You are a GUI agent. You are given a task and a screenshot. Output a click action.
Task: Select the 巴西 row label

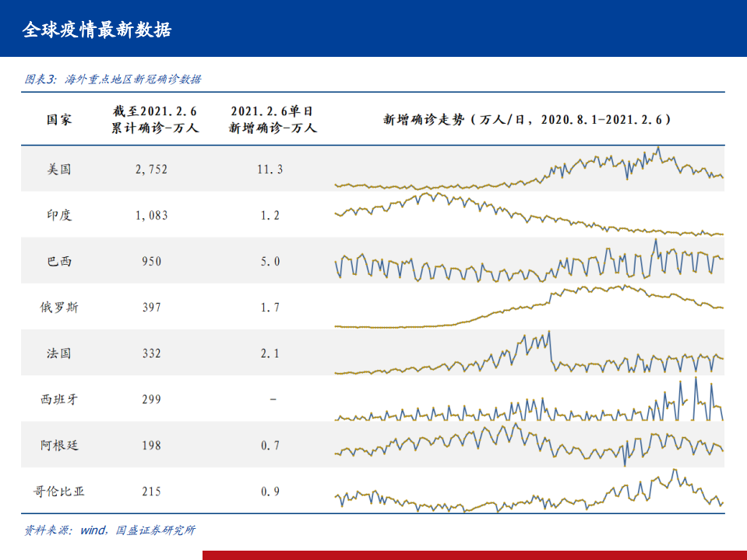click(x=58, y=261)
